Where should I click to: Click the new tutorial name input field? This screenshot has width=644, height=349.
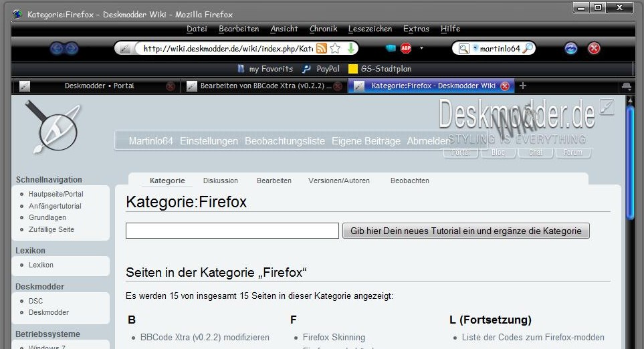point(233,231)
